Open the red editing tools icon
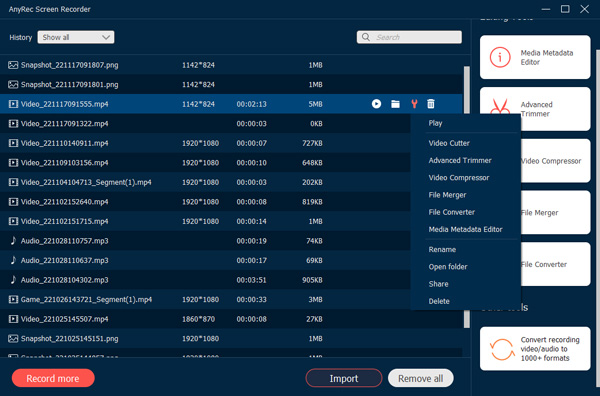The height and width of the screenshot is (396, 600). click(414, 104)
